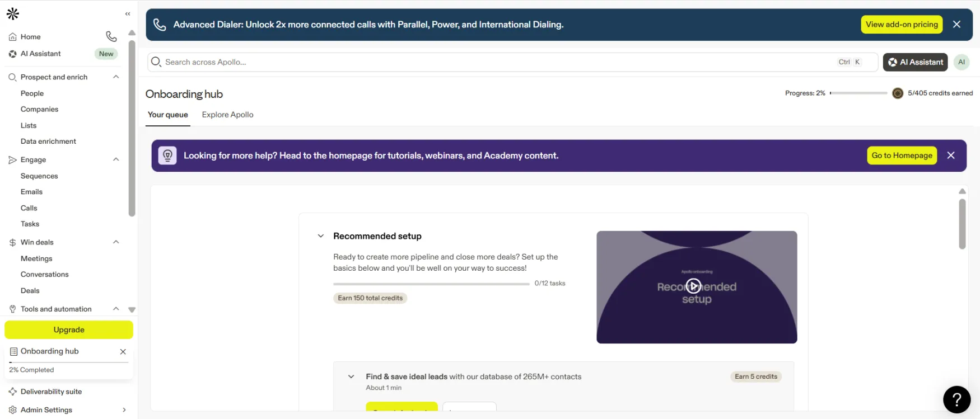Collapse the Win deals section chevron

pyautogui.click(x=116, y=242)
